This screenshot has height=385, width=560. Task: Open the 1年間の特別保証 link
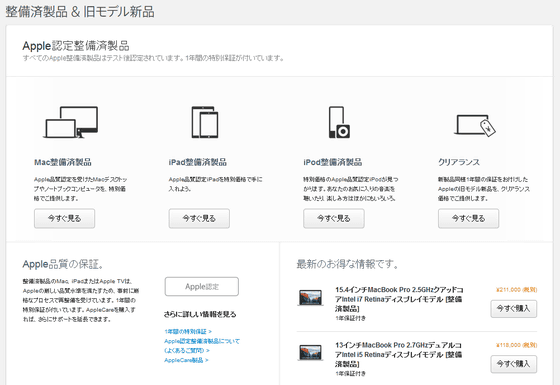188,331
